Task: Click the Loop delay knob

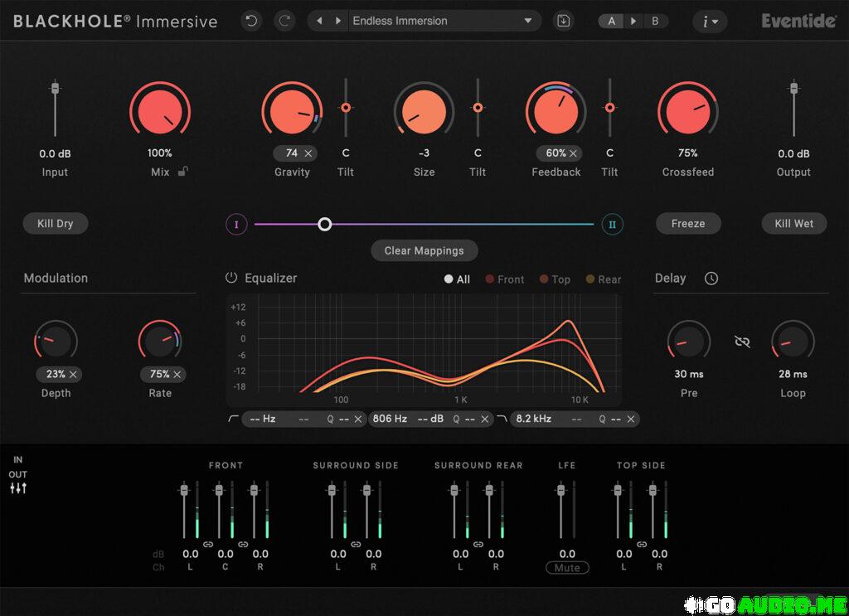Action: (x=793, y=342)
